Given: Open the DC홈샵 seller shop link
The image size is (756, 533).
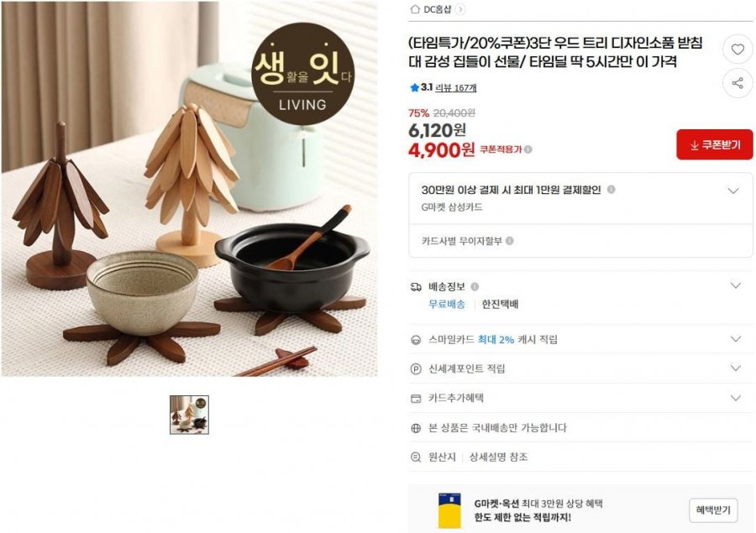Looking at the screenshot, I should 438,9.
